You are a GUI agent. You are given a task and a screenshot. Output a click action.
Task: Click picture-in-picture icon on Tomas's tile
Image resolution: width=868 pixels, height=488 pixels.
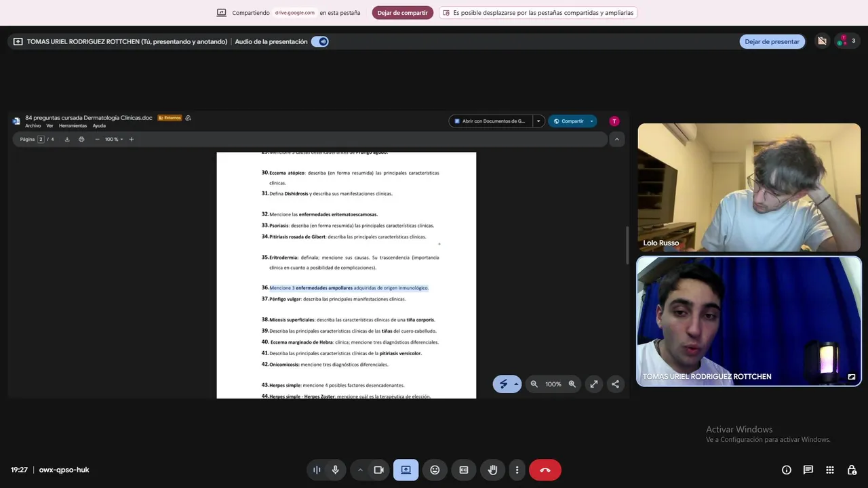point(852,377)
